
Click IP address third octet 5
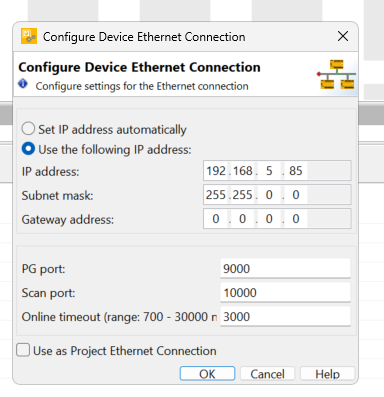pos(269,171)
